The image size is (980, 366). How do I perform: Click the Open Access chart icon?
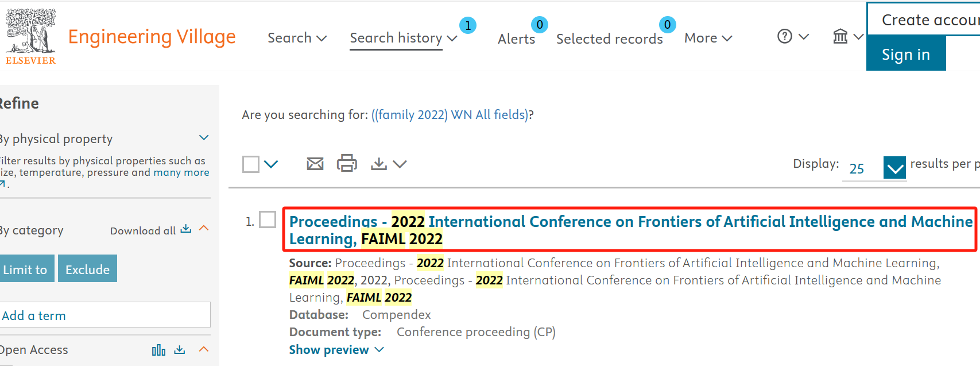point(158,350)
